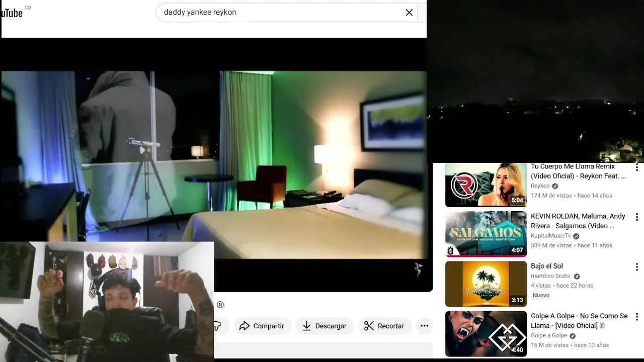Open the 'Bajo el Sol' video title
The height and width of the screenshot is (362, 644).
tap(547, 266)
